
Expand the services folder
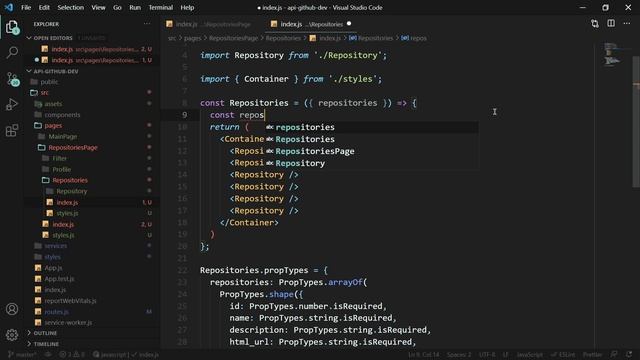[x=56, y=246]
